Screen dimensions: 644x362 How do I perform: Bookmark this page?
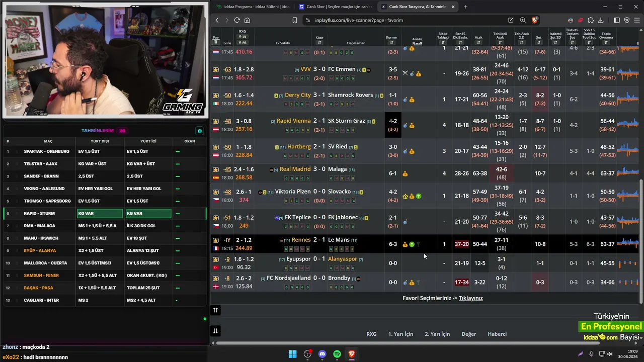295,20
